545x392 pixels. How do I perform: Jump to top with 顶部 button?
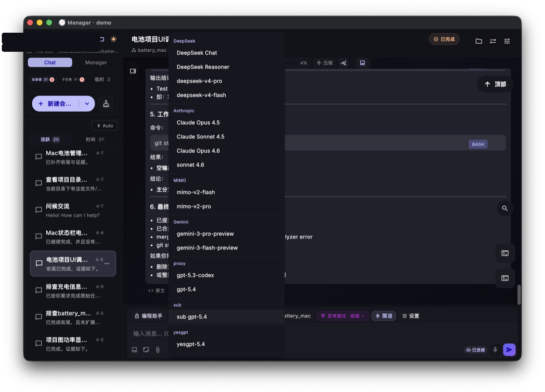(x=495, y=84)
